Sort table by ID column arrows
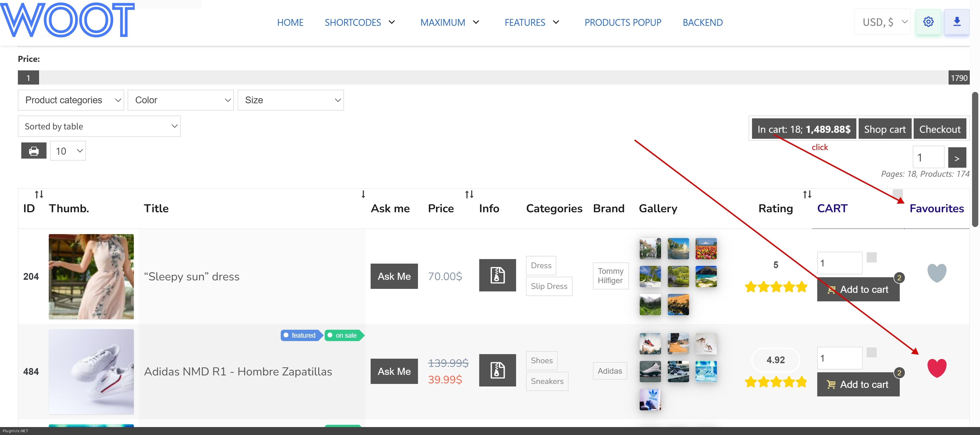The width and height of the screenshot is (980, 435). [x=39, y=194]
